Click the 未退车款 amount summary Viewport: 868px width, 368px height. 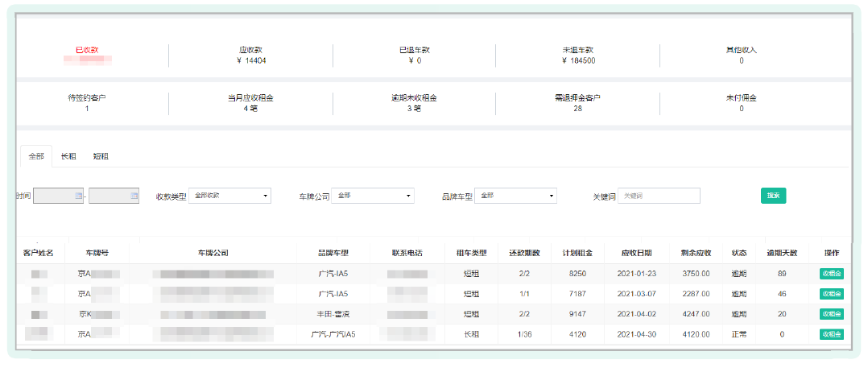click(578, 55)
